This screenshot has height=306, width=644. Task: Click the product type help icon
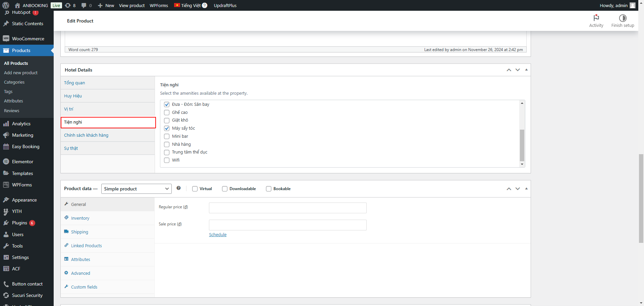point(178,188)
